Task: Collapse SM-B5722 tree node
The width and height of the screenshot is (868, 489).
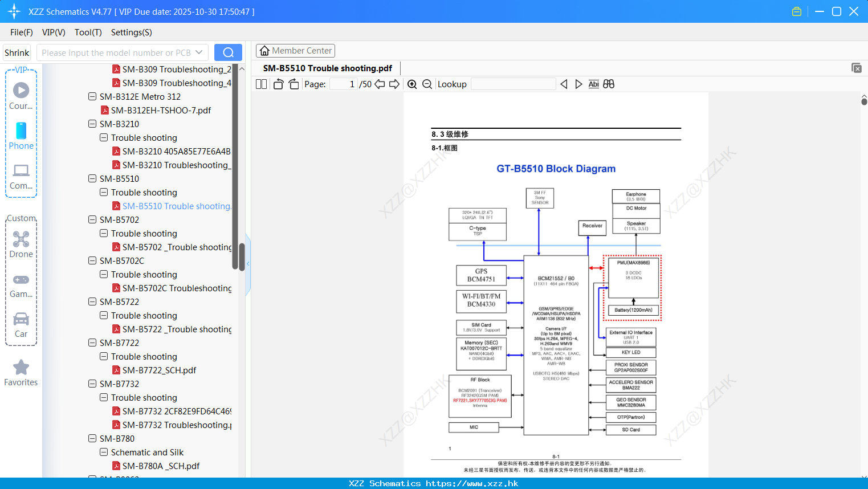Action: point(92,301)
